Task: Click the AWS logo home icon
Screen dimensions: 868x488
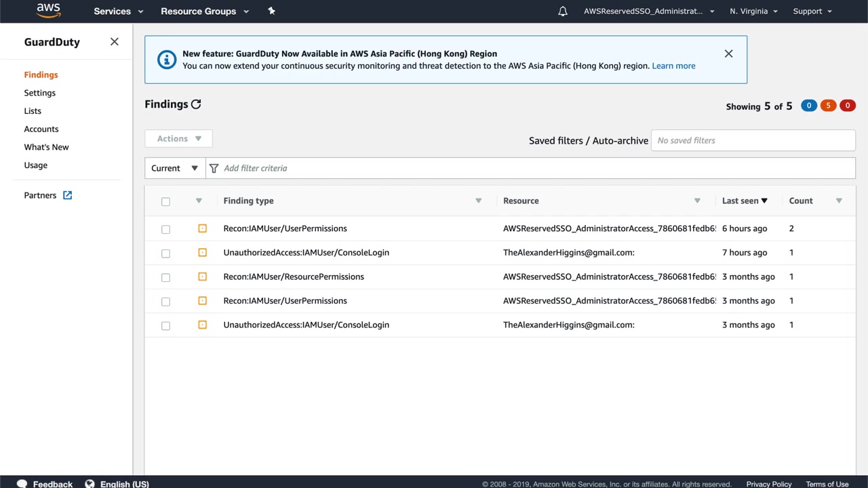Action: tap(49, 11)
